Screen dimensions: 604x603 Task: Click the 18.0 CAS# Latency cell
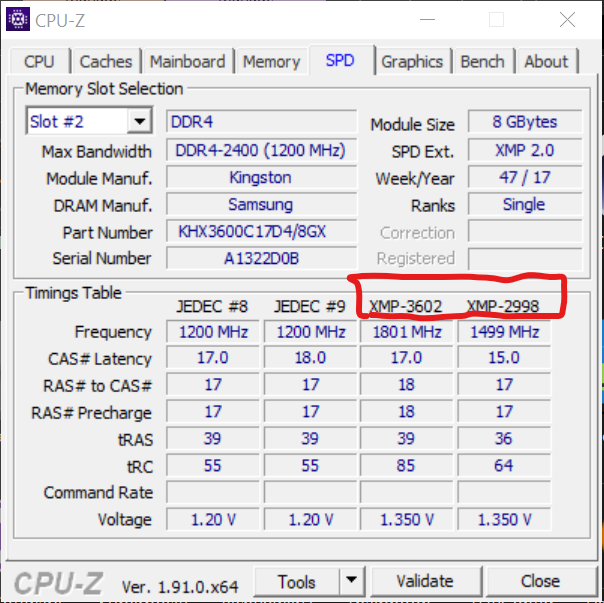pos(310,358)
